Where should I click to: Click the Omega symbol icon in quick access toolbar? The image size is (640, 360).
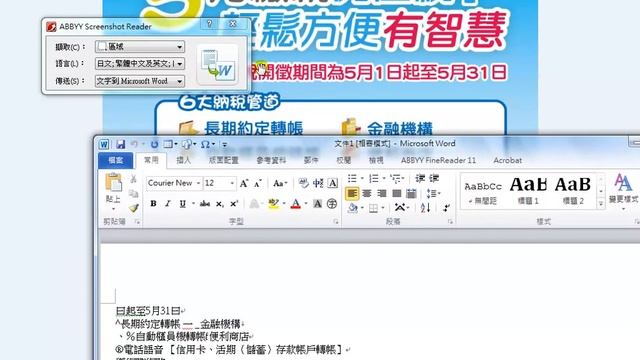click(x=205, y=144)
